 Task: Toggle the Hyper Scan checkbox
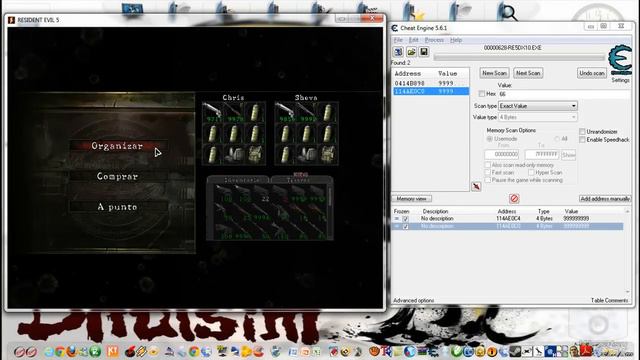(531, 172)
